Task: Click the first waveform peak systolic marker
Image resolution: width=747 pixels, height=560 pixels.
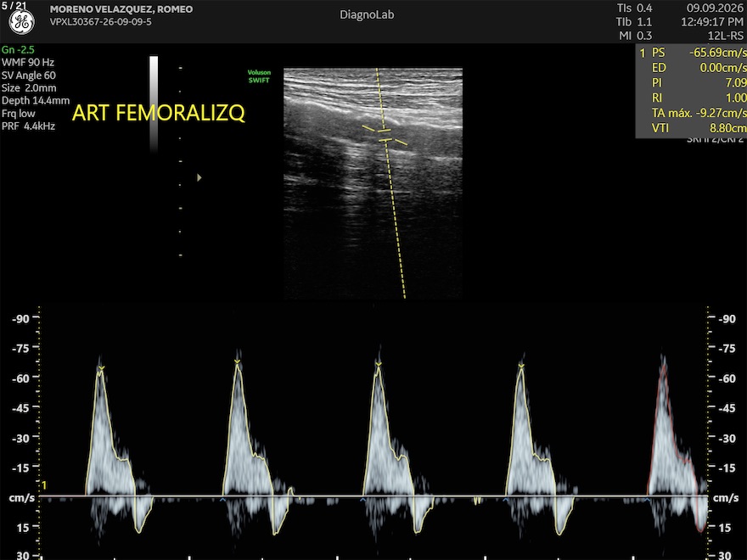Action: point(101,367)
